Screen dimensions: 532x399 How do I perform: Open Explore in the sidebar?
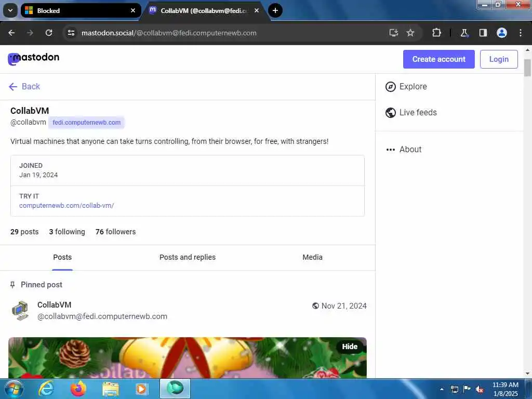(406, 87)
